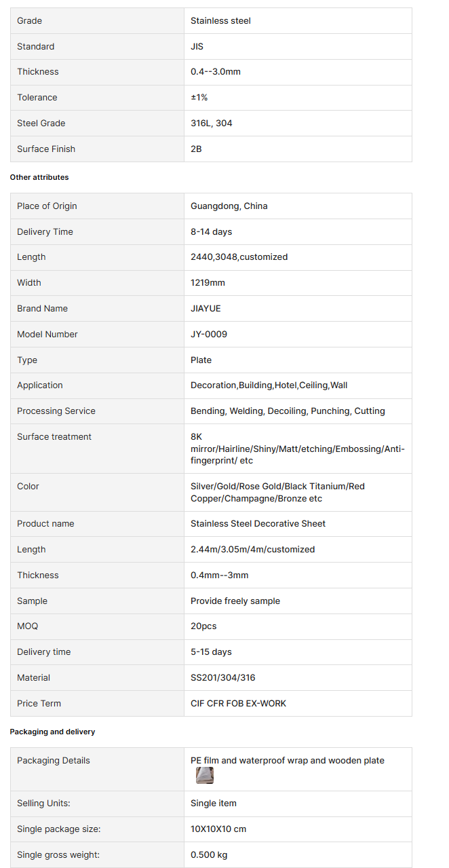Select the 'SS201/304/316' material value
449x868 pixels.
click(x=223, y=678)
